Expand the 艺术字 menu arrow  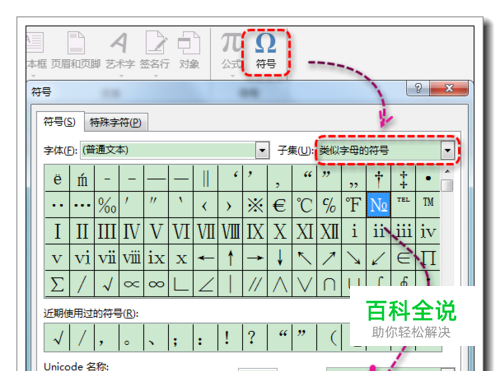pos(121,76)
